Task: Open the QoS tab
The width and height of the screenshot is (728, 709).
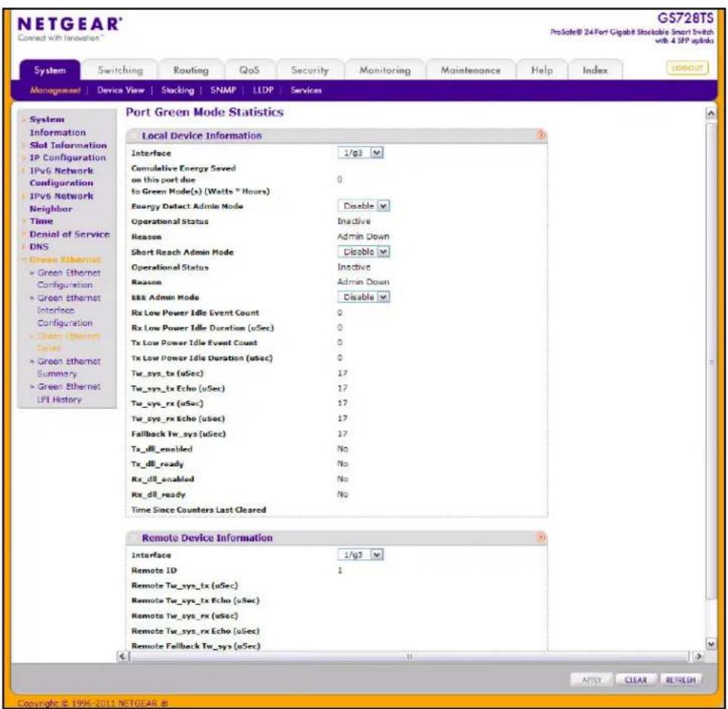Action: tap(249, 70)
